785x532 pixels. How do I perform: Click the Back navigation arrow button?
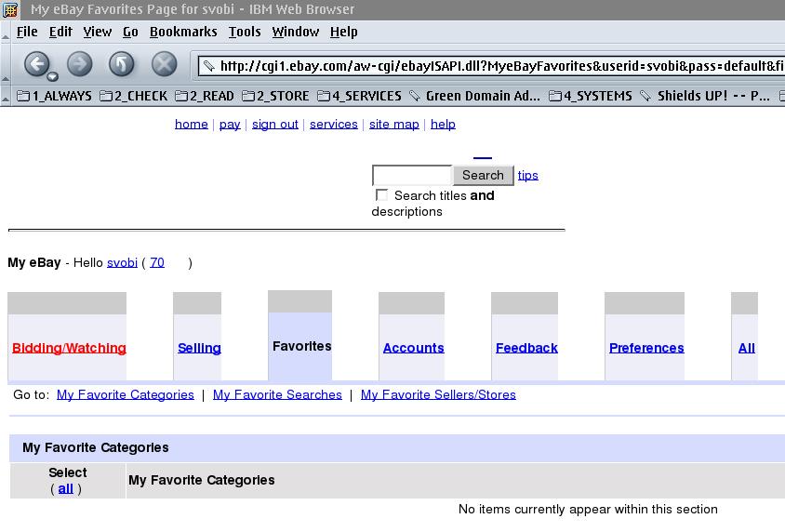[x=35, y=64]
